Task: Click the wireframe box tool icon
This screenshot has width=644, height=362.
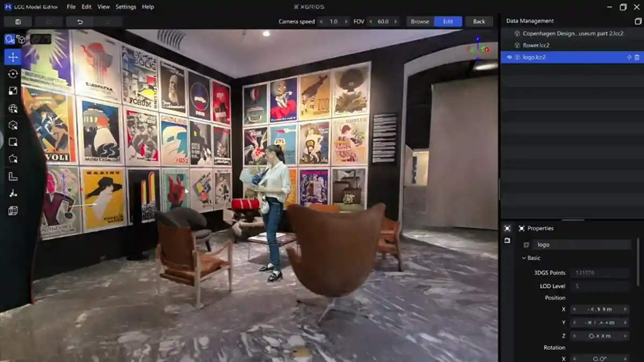Action: (13, 211)
